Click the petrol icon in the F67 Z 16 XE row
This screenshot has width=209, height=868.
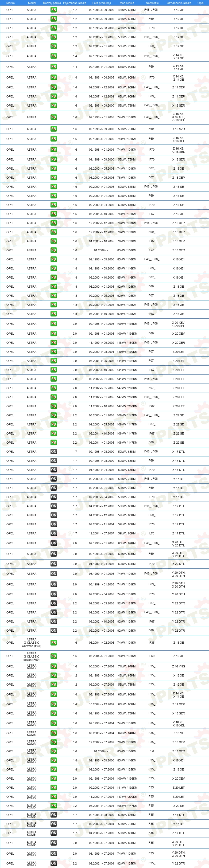click(54, 214)
